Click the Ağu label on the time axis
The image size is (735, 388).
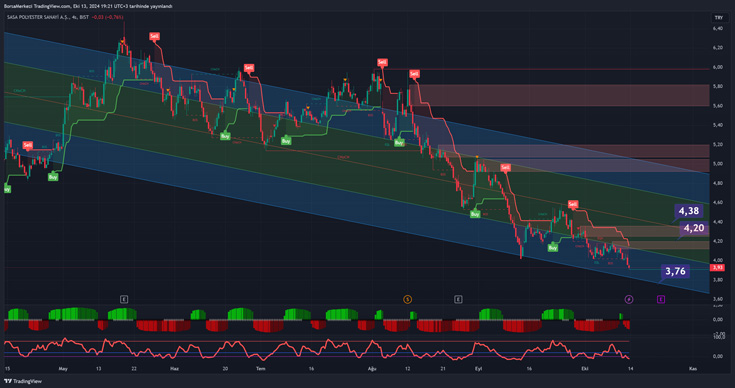coord(372,369)
